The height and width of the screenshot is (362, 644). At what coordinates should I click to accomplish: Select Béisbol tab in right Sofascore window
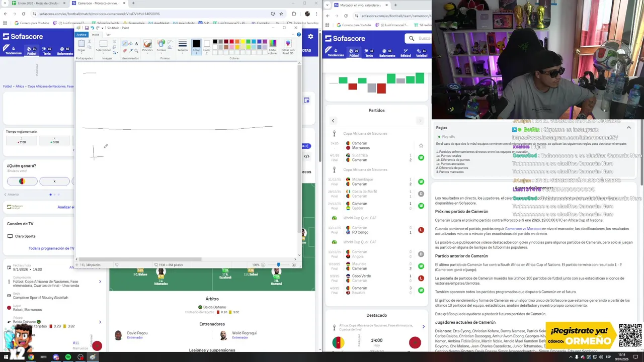tap(406, 53)
